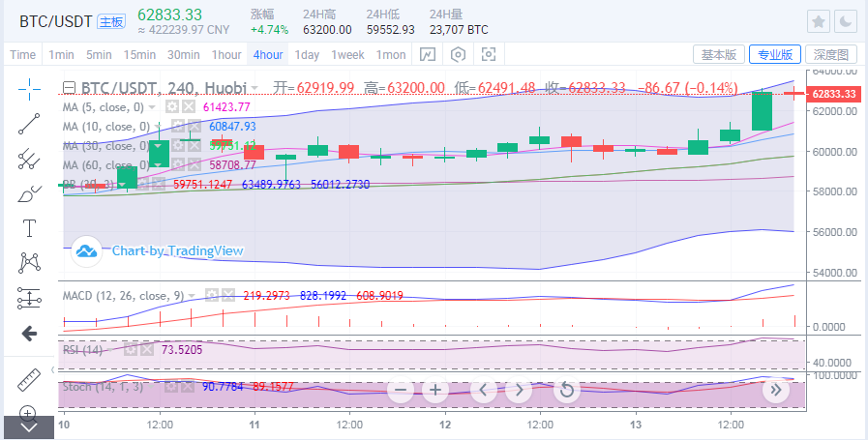This screenshot has width=868, height=440.
Task: Select the 1mon interval
Action: click(391, 55)
